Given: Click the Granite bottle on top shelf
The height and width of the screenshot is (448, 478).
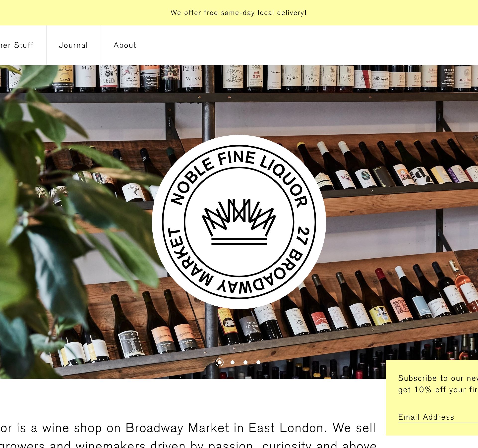Looking at the screenshot, I should [293, 78].
